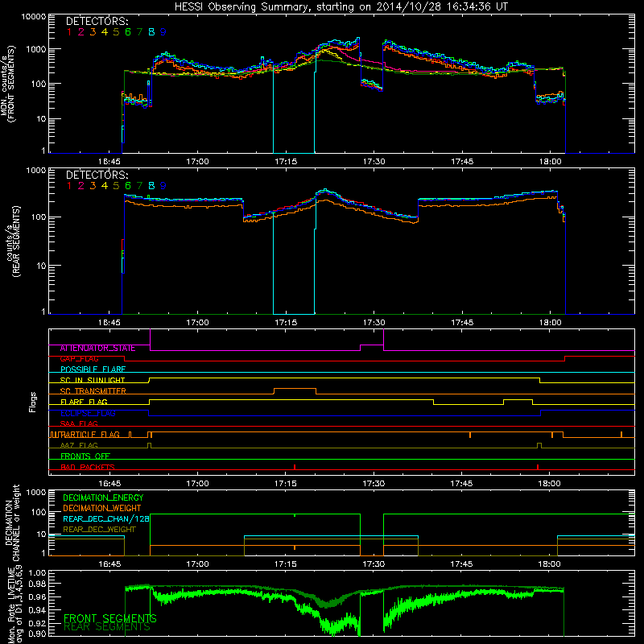
Task: Select detector number 3 in the front segments legend
Action: pyautogui.click(x=93, y=32)
